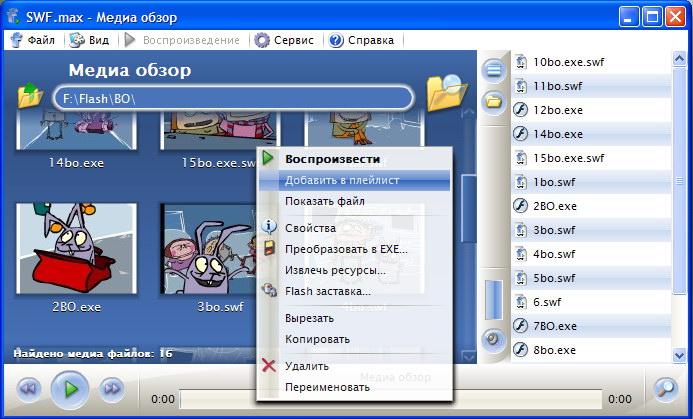This screenshot has height=419, width=693.
Task: Click the green play icon beside Воспроизвести
Action: [268, 158]
